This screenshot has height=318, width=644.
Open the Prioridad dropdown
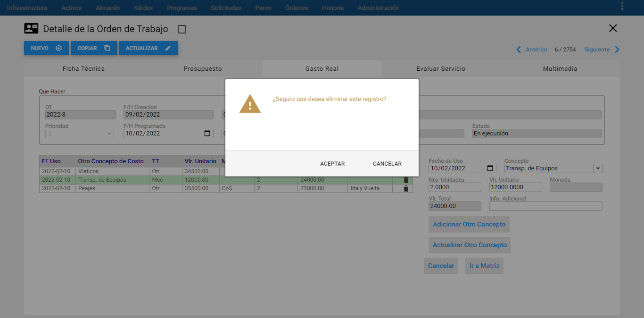(x=80, y=134)
